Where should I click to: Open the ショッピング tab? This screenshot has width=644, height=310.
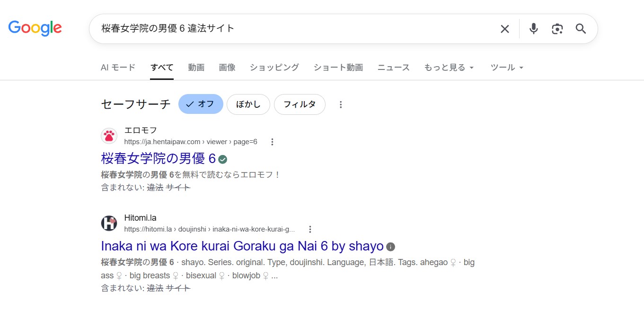274,67
